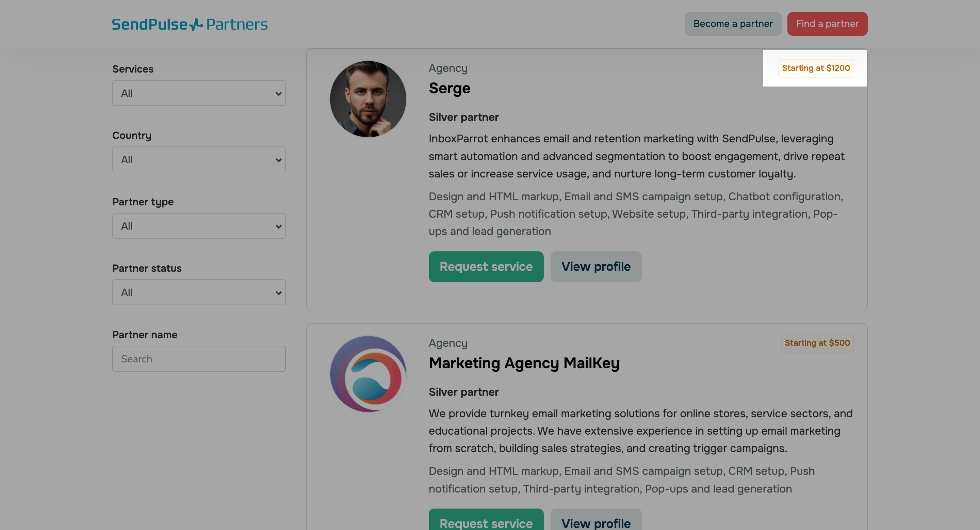Click Marketing Agency MailKey's circular logo
Image resolution: width=980 pixels, height=530 pixels.
(x=367, y=374)
